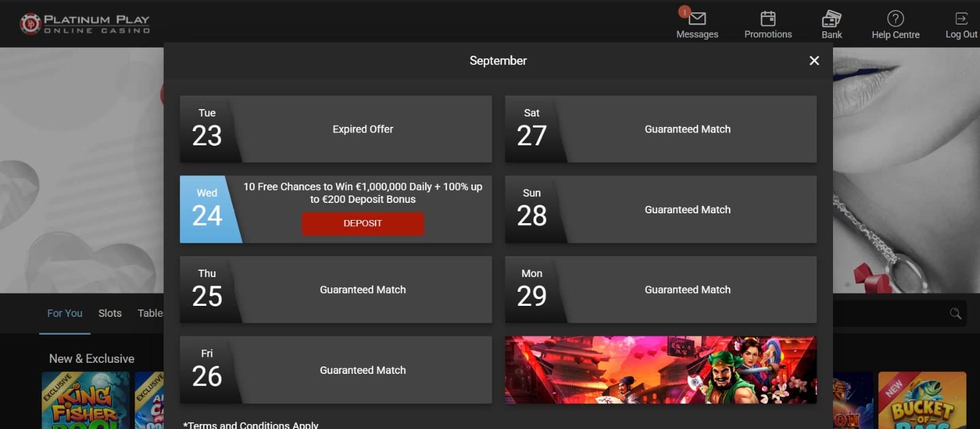This screenshot has height=429, width=980.
Task: Switch to the For You tab
Action: point(64,313)
